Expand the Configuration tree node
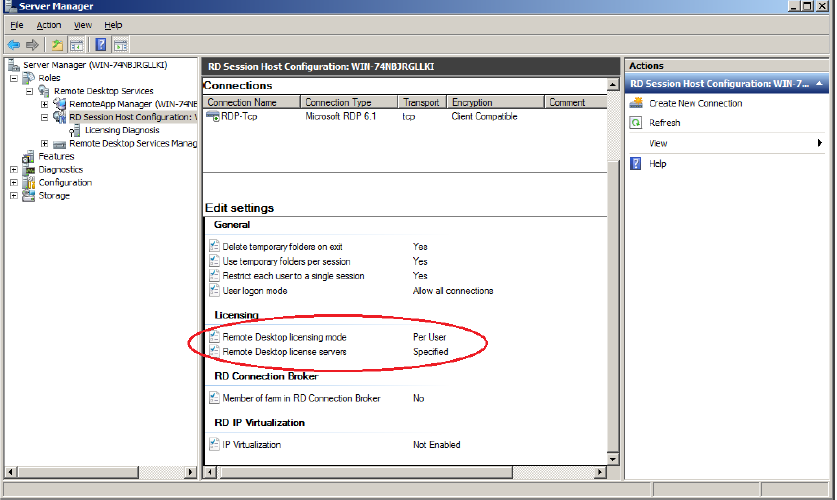 (x=14, y=182)
